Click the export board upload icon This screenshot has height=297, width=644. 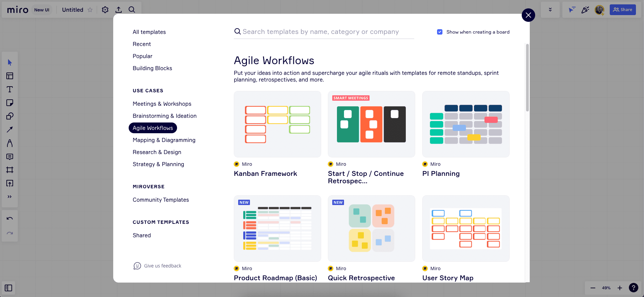tap(119, 10)
